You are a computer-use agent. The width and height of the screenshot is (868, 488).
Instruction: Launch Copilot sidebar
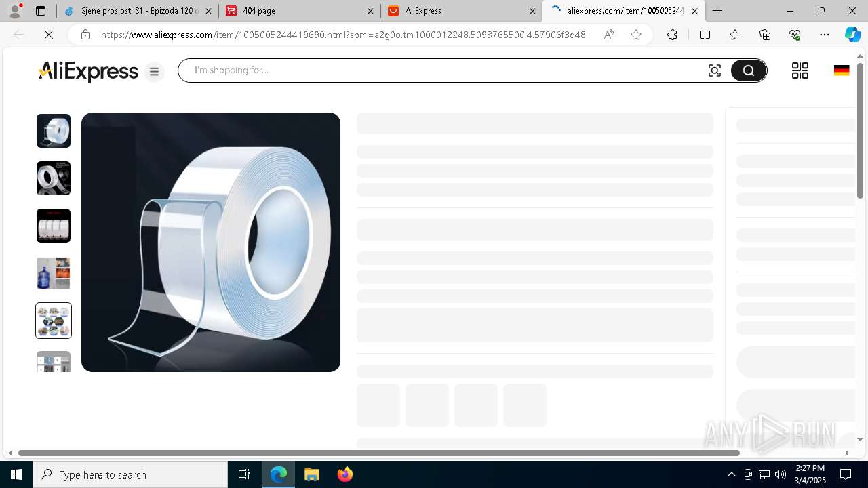pos(852,35)
